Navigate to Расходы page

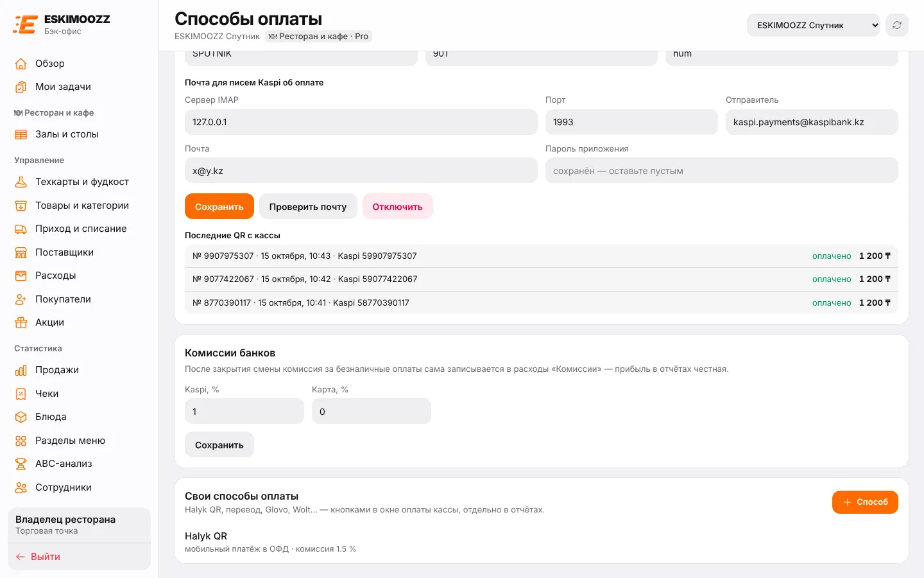(79, 276)
